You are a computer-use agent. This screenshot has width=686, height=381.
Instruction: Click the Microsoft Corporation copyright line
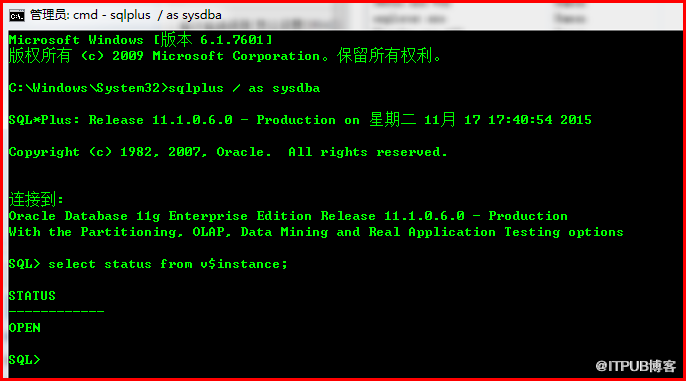pos(225,56)
